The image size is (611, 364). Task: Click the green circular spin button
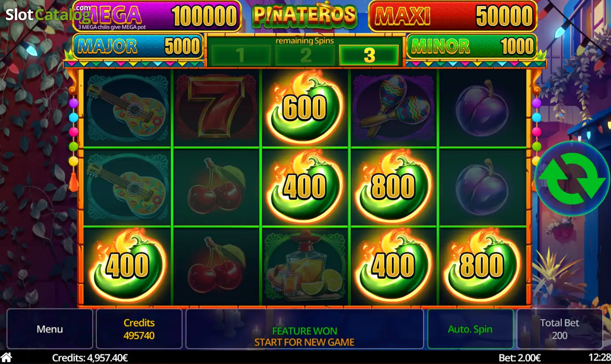tap(573, 178)
